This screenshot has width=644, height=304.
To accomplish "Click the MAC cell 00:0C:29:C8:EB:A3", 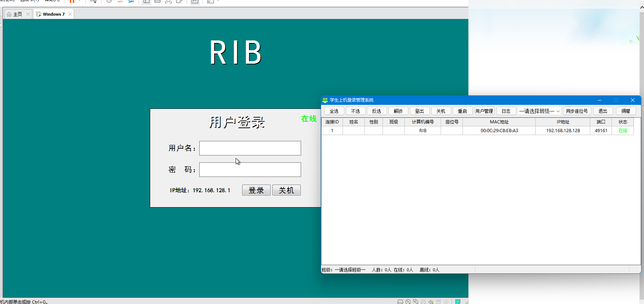I will [499, 131].
